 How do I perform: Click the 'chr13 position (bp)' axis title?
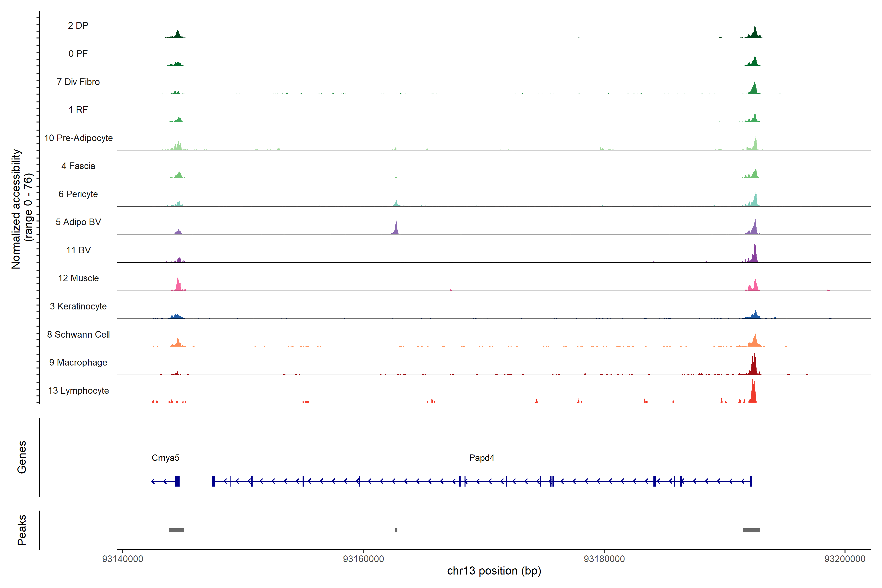(x=494, y=571)
